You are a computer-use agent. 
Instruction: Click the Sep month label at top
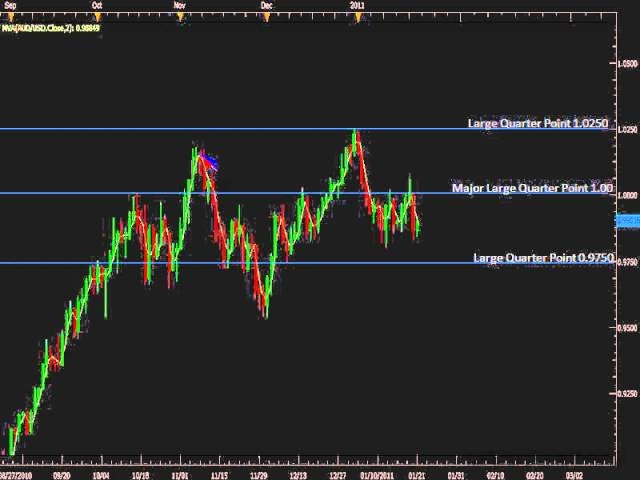[11, 5]
